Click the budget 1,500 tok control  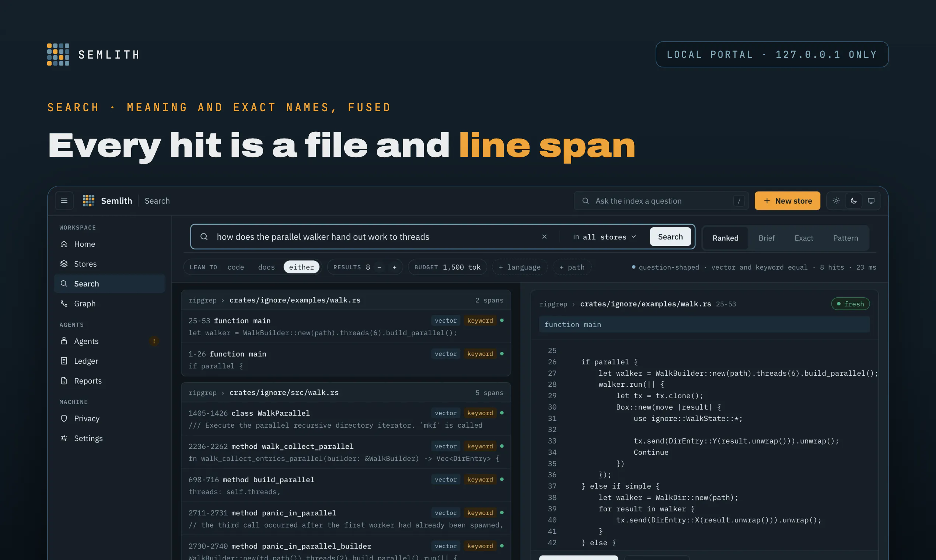(x=447, y=267)
